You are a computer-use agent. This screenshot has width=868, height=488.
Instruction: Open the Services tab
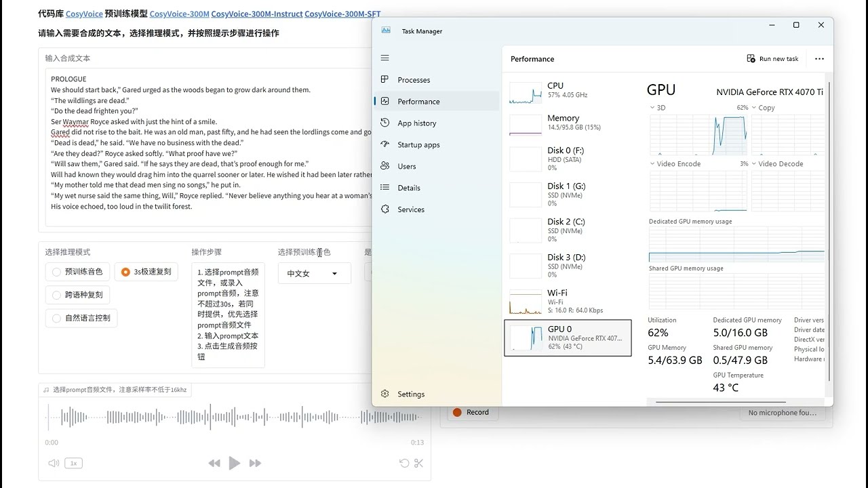[x=437, y=209]
